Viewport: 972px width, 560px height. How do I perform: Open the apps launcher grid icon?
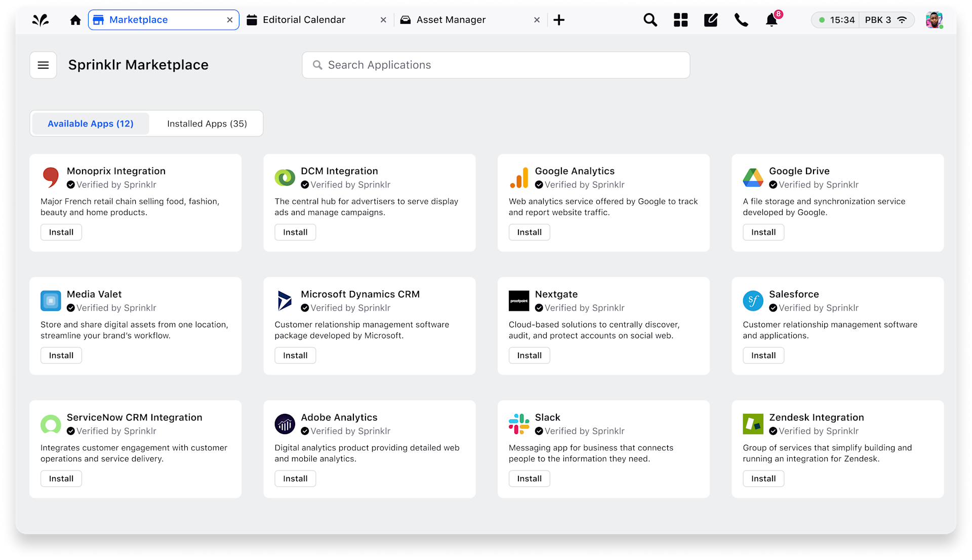pos(680,20)
